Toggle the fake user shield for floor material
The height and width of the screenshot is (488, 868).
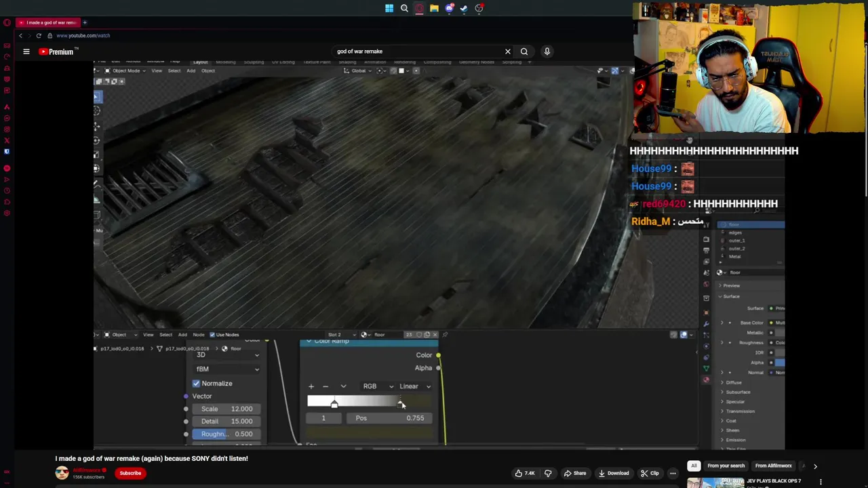(x=418, y=335)
